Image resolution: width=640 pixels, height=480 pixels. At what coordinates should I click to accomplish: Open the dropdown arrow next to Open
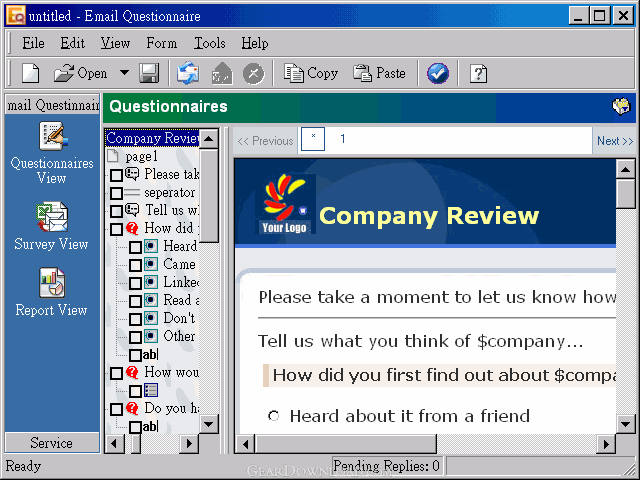[x=124, y=73]
